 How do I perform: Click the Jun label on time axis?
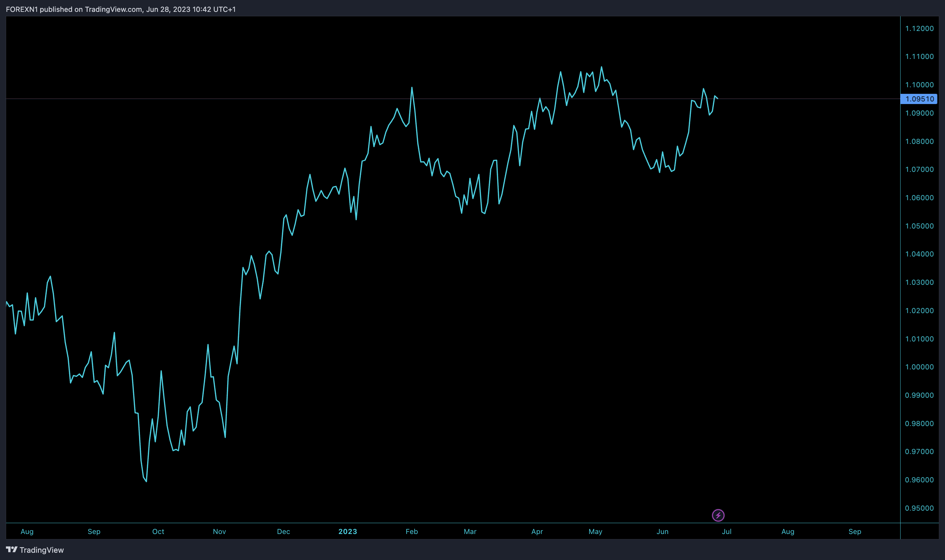click(662, 531)
